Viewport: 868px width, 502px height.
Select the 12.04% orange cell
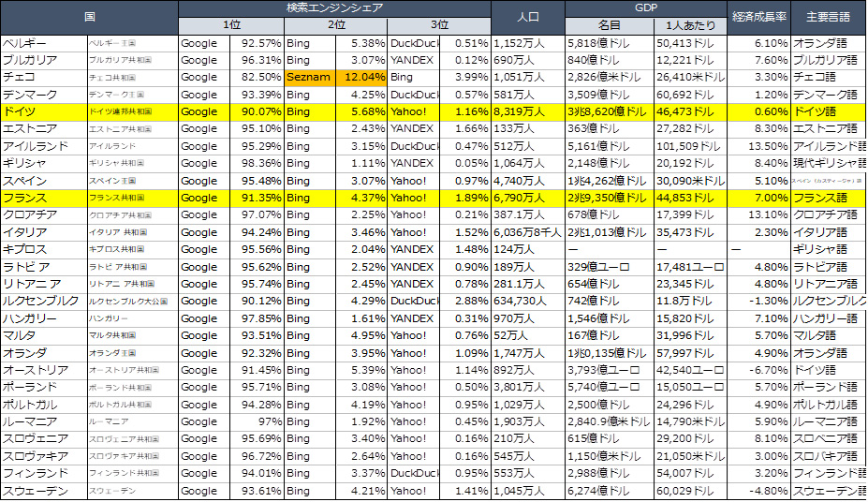[x=361, y=78]
